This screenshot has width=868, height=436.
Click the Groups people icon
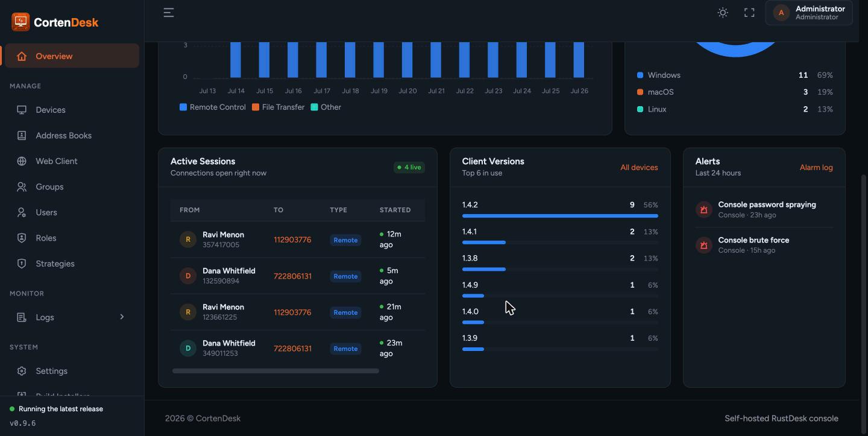pos(22,187)
